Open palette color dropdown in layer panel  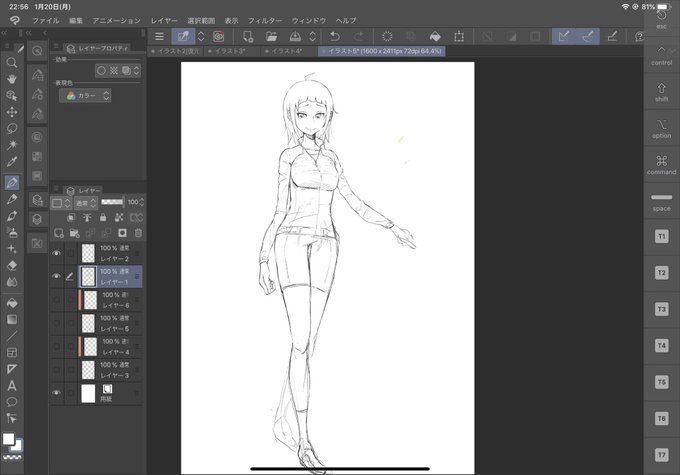[61, 203]
